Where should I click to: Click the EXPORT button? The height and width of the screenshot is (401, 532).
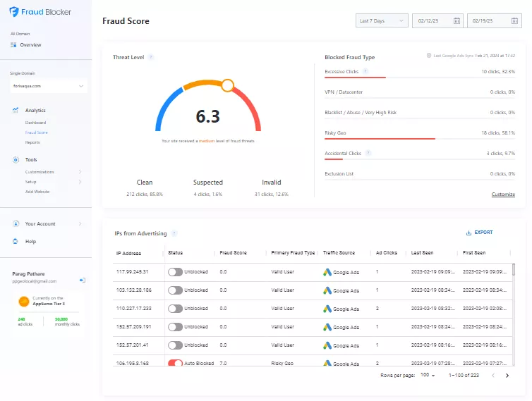[479, 233]
